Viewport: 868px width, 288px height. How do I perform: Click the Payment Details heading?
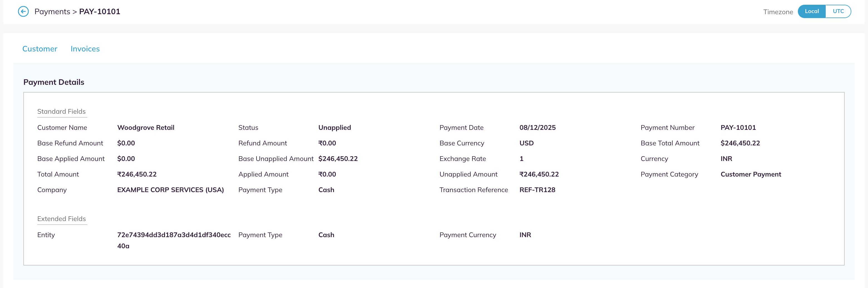(54, 82)
